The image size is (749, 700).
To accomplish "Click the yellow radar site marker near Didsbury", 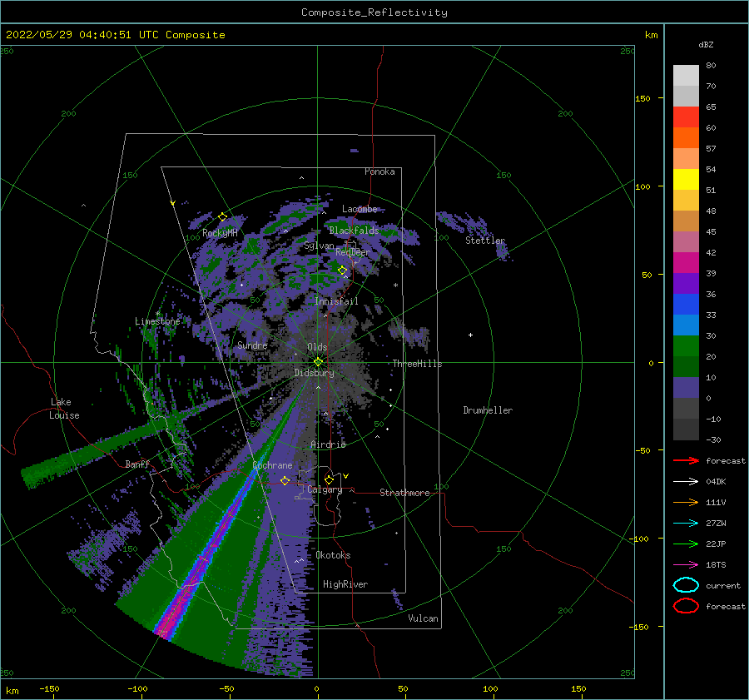I will [318, 362].
